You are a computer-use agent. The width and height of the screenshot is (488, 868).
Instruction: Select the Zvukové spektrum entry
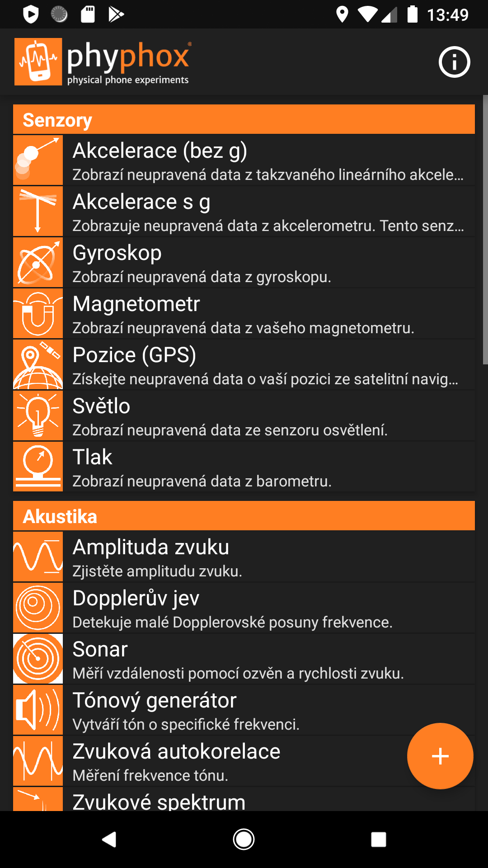click(267, 801)
